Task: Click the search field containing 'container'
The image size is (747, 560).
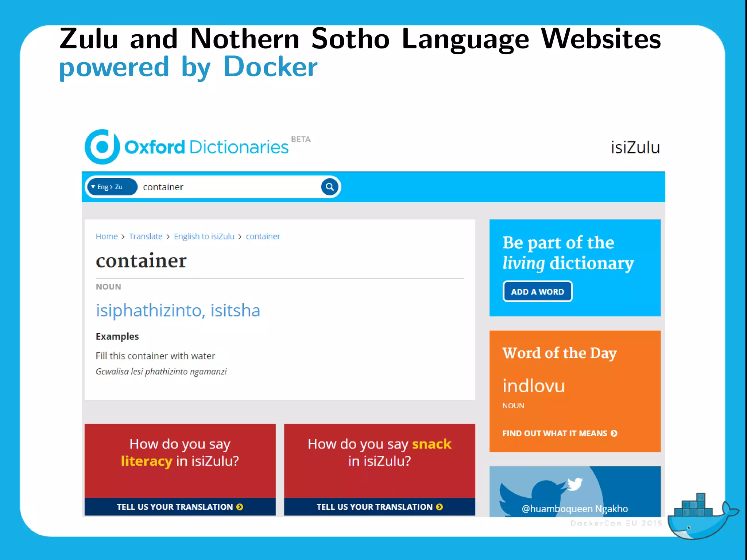Action: click(x=230, y=187)
